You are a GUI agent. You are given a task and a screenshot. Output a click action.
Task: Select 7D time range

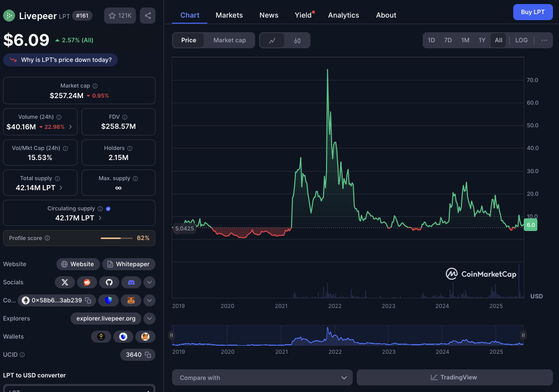448,40
